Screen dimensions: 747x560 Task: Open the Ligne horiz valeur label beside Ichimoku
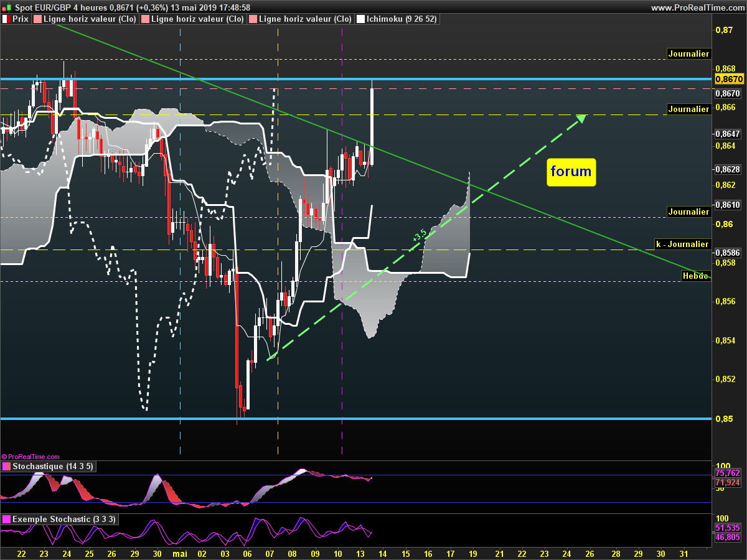pyautogui.click(x=301, y=19)
